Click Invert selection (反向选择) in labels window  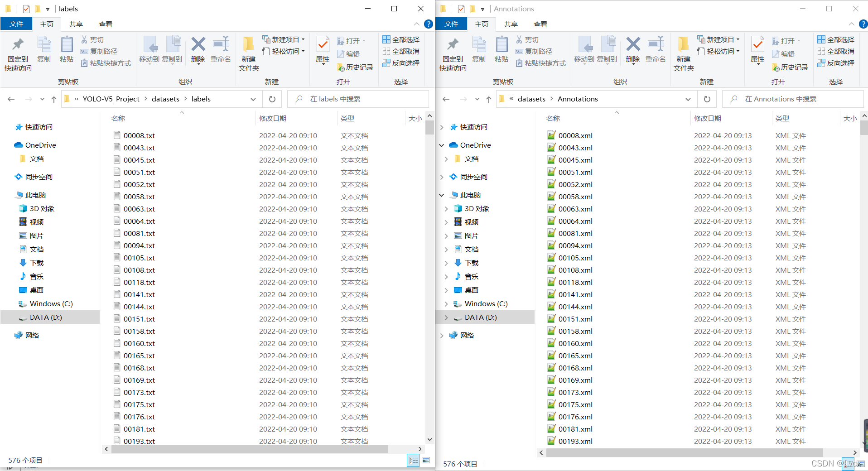tap(401, 63)
